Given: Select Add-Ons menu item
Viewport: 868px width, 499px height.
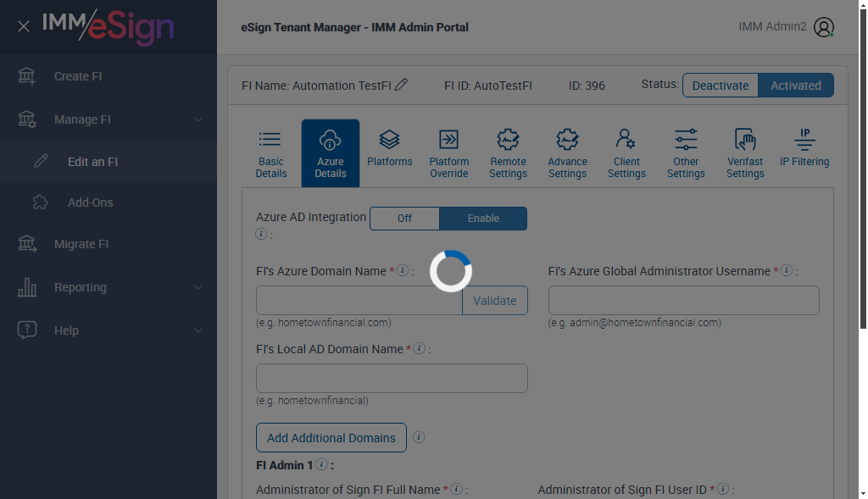Looking at the screenshot, I should click(108, 202).
